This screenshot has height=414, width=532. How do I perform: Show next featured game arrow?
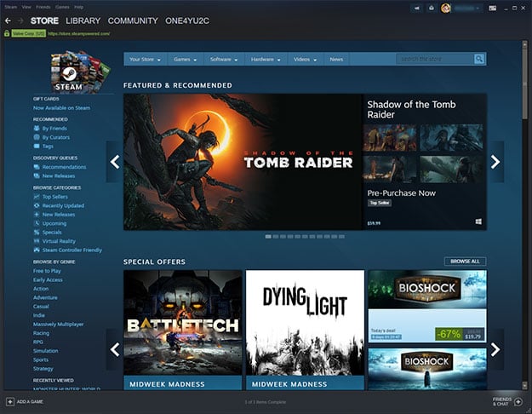click(495, 162)
